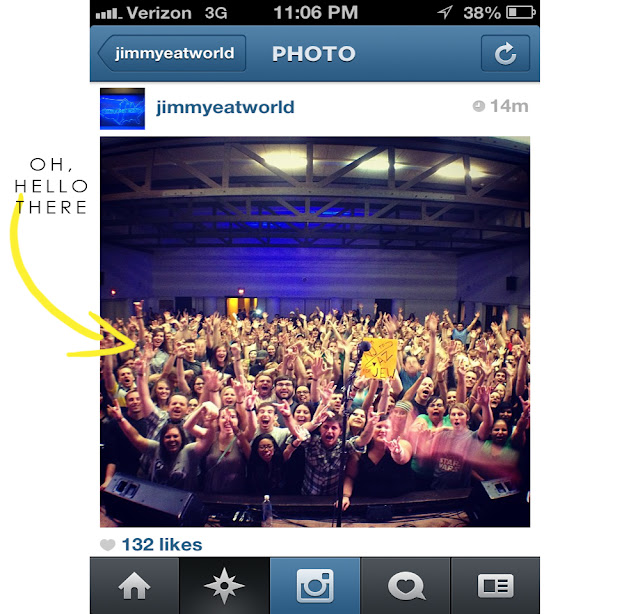Viewport: 640px width, 614px height.
Task: Open the jimmyeatworld username link
Action: (225, 107)
